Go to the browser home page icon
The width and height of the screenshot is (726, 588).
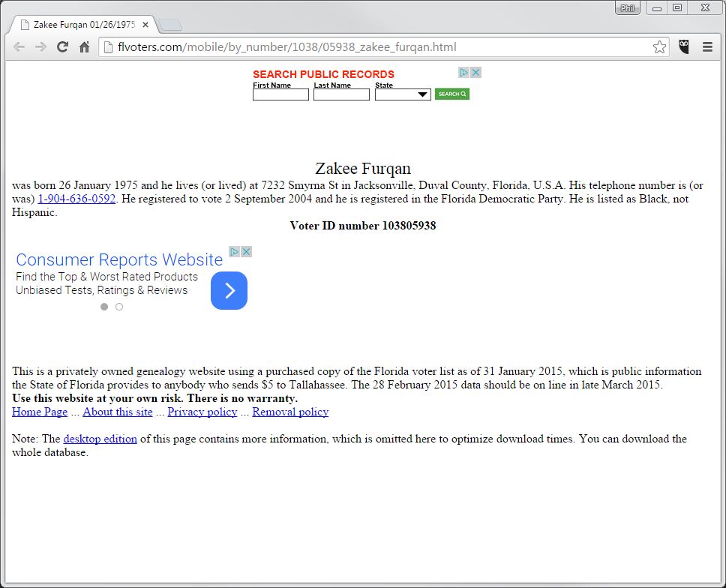click(85, 47)
